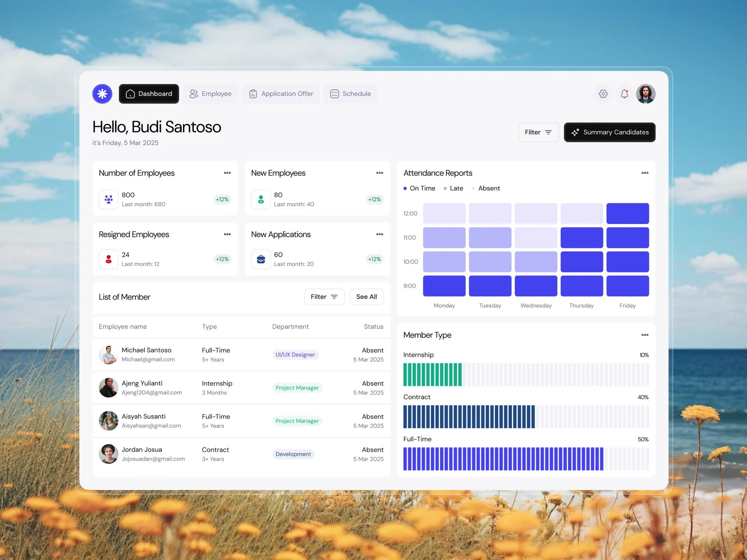The image size is (747, 560).
Task: Click the Summary Candidates button
Action: [610, 132]
